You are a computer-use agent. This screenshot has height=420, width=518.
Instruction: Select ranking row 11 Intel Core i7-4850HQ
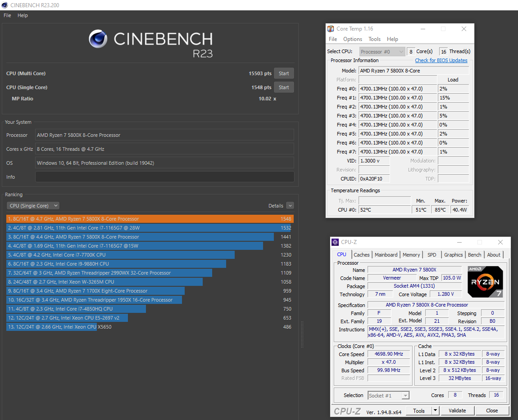click(x=150, y=309)
